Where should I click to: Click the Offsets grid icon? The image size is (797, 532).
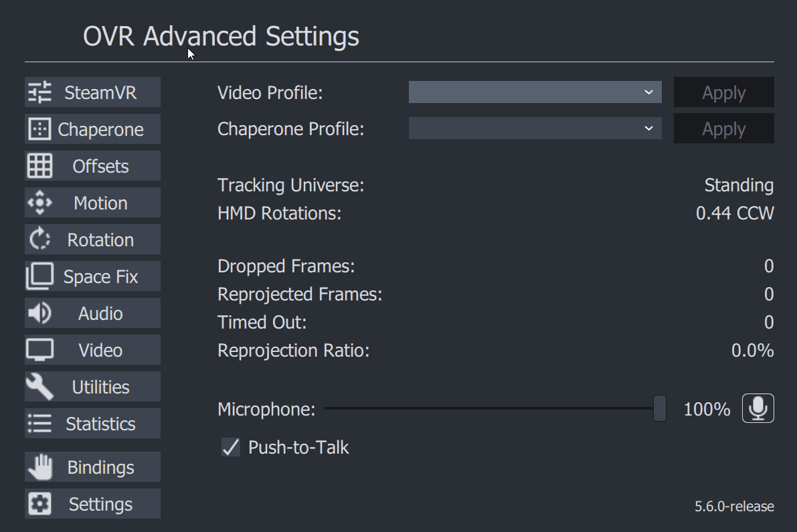coord(39,166)
